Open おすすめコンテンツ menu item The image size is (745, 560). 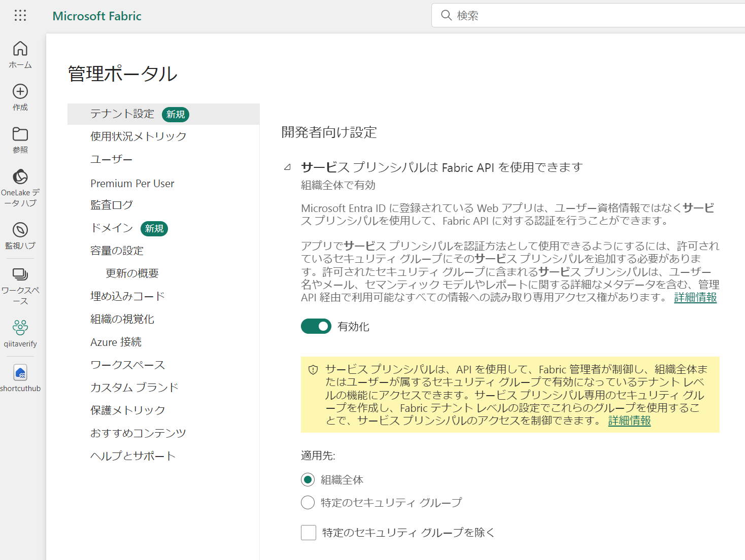(139, 433)
